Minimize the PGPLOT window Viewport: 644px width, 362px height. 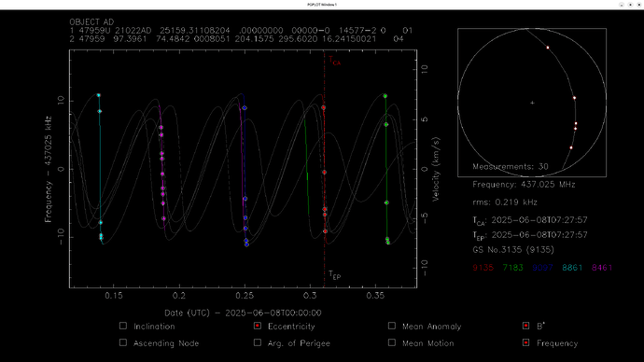622,5
